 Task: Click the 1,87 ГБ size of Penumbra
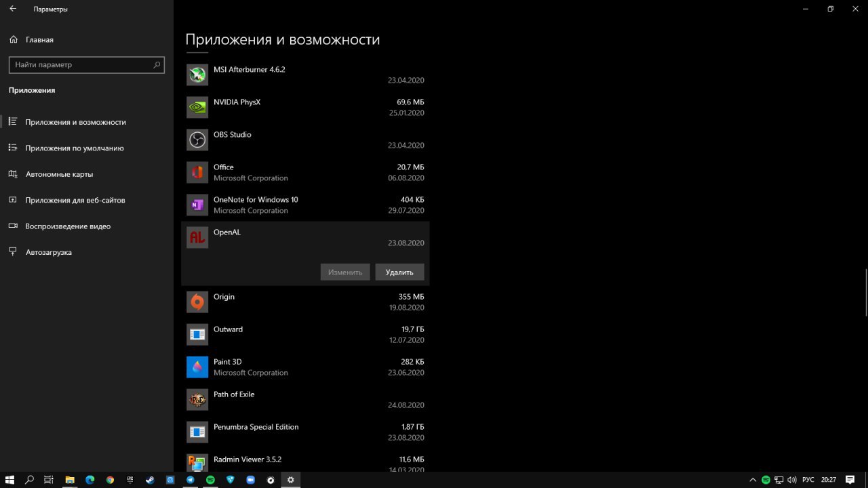(413, 427)
